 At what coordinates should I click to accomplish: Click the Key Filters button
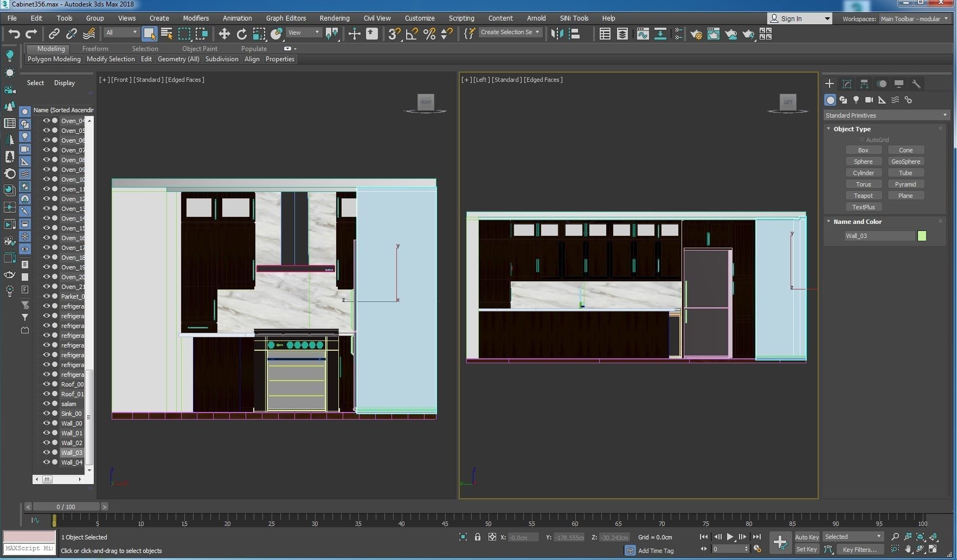[x=859, y=549]
